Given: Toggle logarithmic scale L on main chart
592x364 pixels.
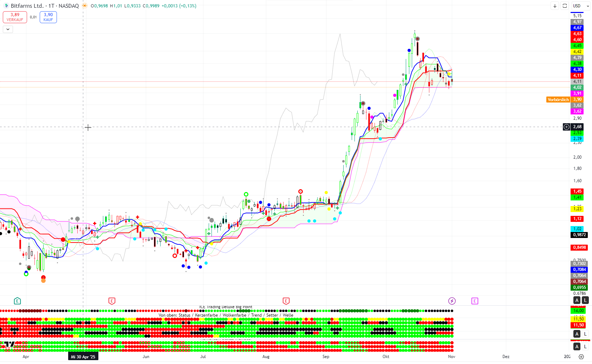Looking at the screenshot, I should pyautogui.click(x=585, y=300).
